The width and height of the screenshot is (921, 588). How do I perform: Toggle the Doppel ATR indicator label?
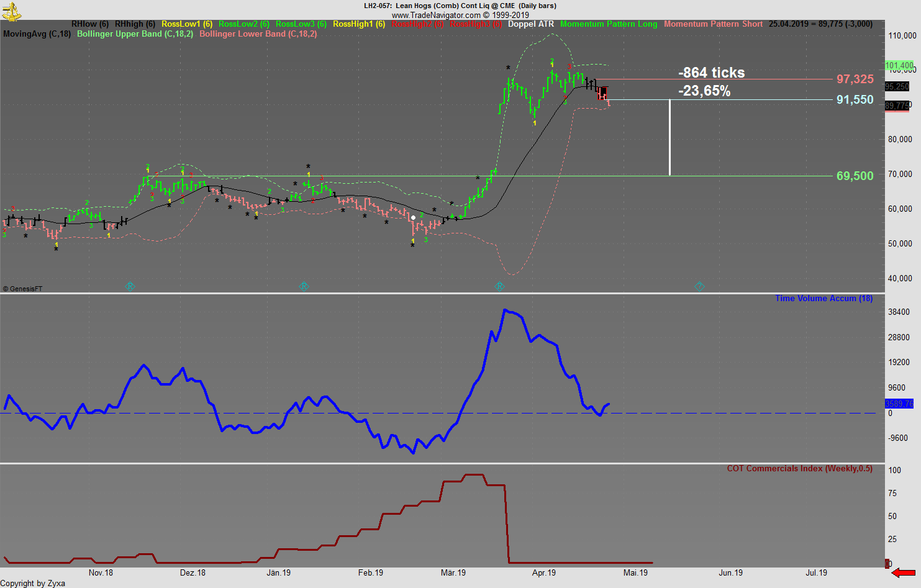pos(531,24)
